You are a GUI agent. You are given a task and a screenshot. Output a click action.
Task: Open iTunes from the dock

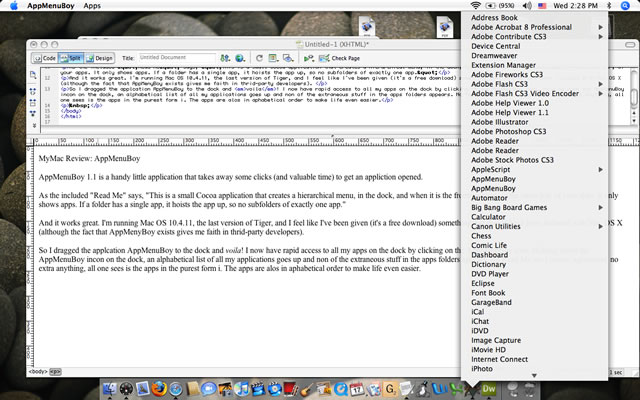242,389
